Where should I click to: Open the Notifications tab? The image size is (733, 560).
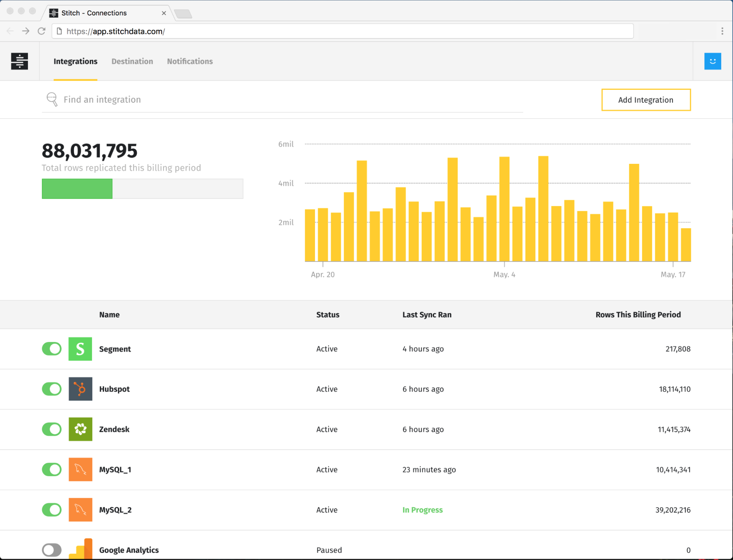(190, 61)
